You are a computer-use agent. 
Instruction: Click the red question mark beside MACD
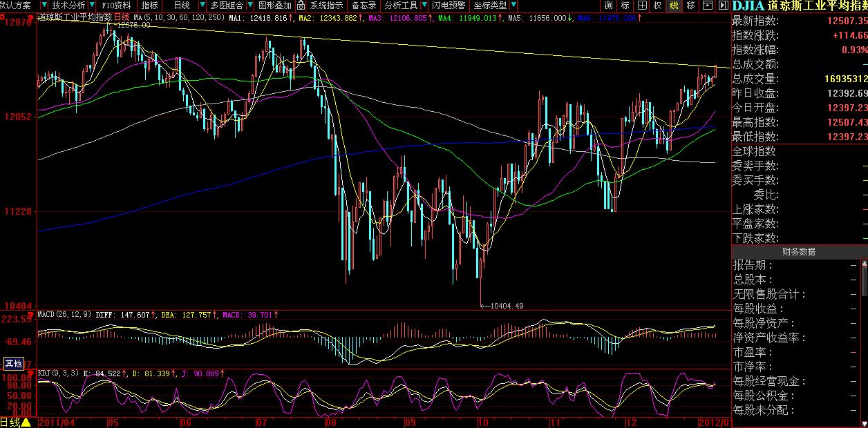(x=30, y=314)
